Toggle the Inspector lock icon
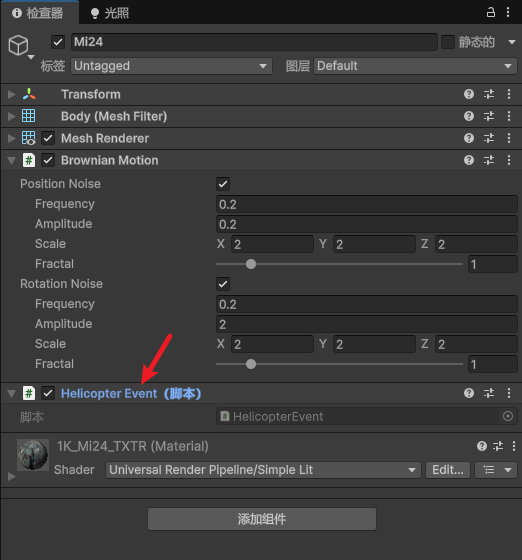The height and width of the screenshot is (560, 522). tap(491, 12)
